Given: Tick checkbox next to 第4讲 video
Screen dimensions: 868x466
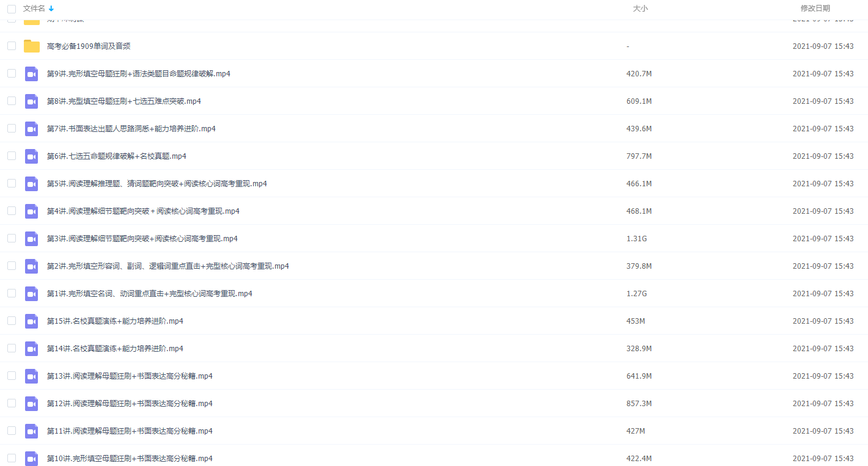Looking at the screenshot, I should 12,211.
